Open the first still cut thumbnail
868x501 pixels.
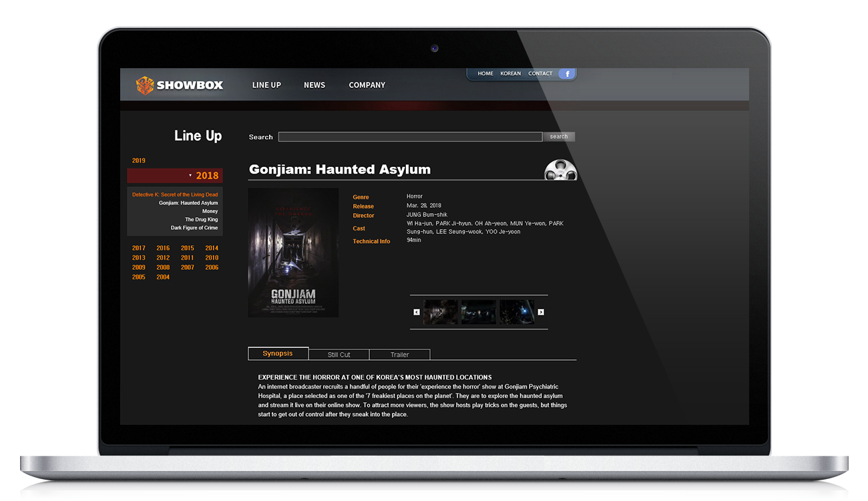point(441,312)
